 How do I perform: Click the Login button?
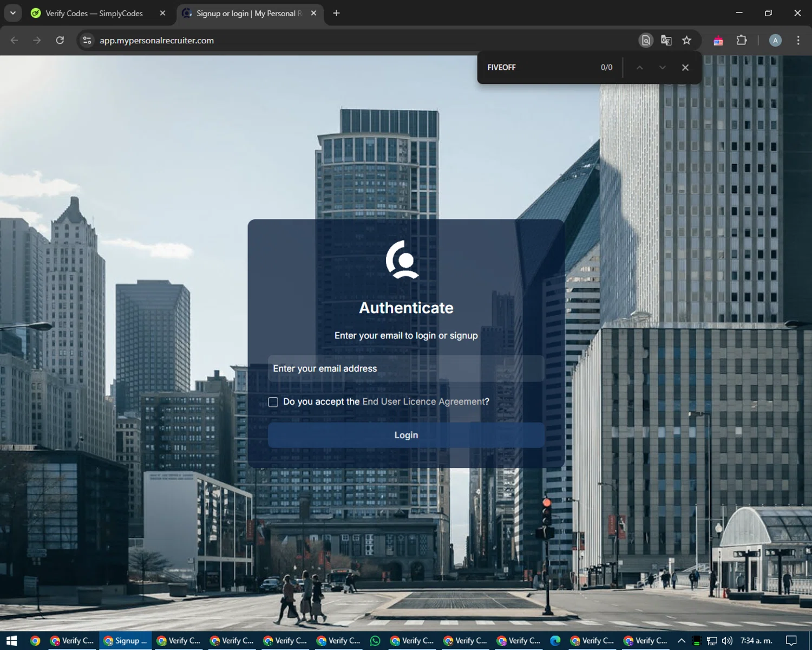[x=406, y=435]
